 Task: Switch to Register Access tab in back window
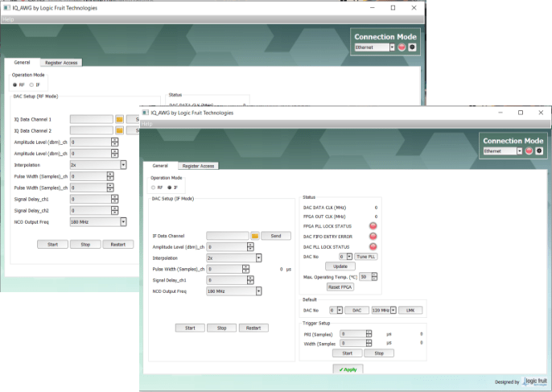tap(61, 63)
